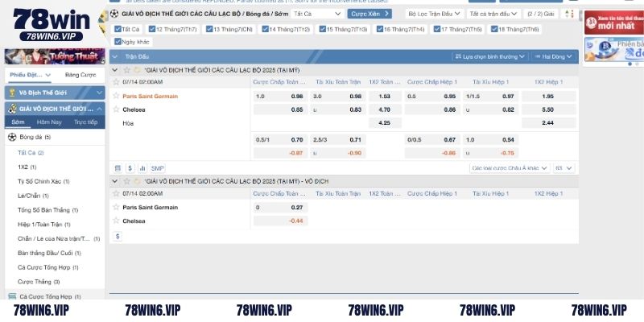Click the mới nhất promo banner

613,23
